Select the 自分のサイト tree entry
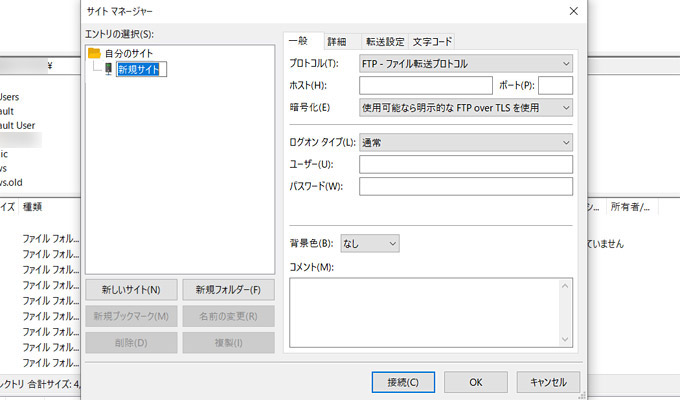 click(129, 53)
